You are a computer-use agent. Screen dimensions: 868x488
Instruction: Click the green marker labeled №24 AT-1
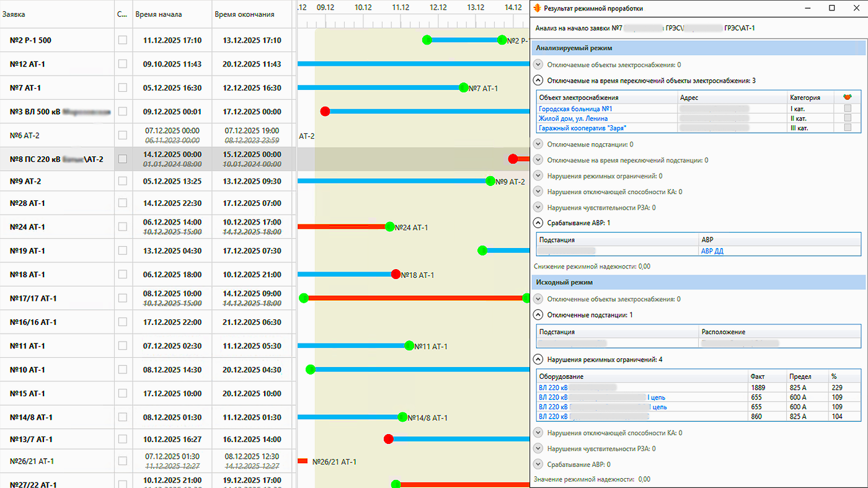coord(389,227)
